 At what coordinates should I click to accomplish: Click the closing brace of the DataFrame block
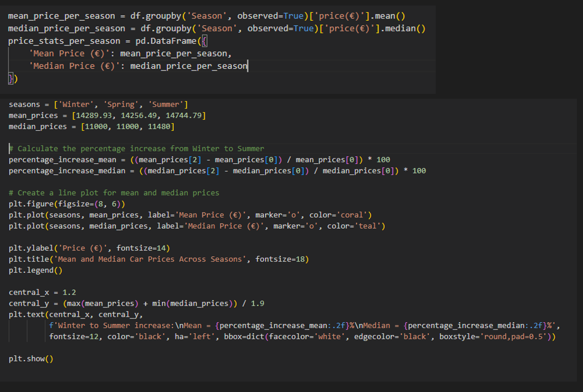11,79
